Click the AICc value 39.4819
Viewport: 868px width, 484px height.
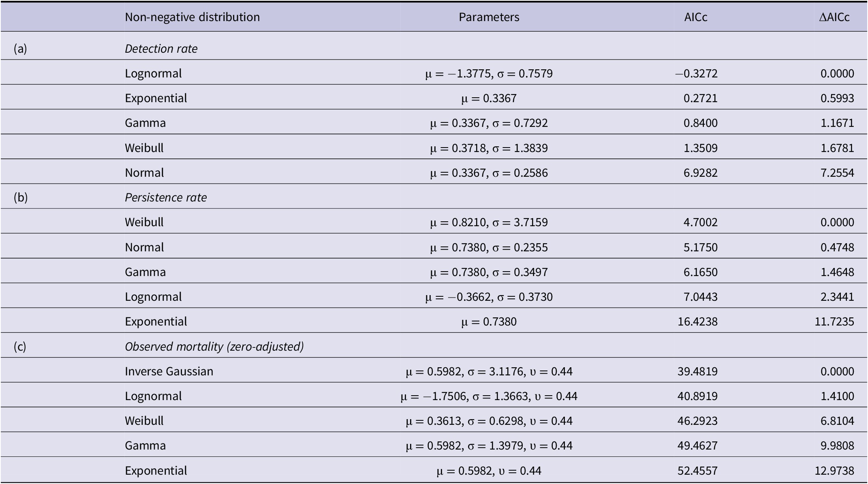697,371
